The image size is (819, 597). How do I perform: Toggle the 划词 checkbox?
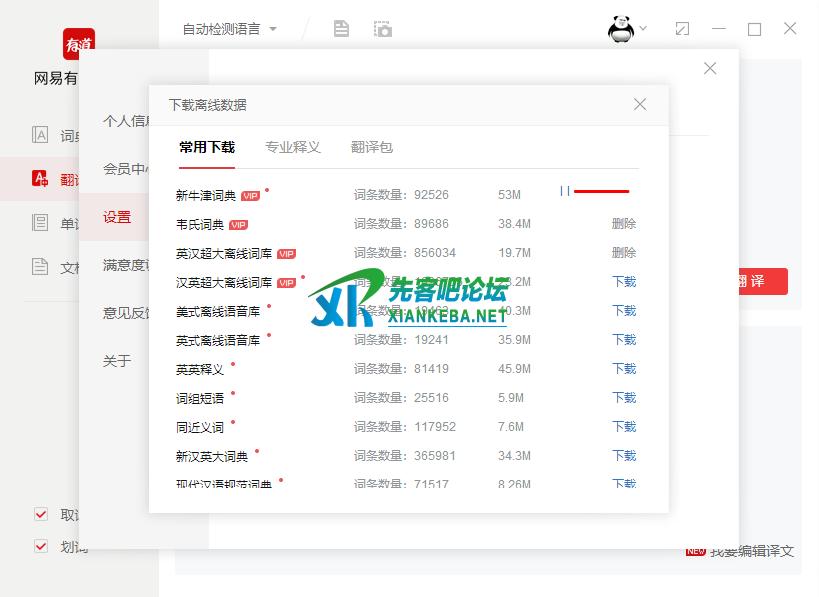click(41, 546)
